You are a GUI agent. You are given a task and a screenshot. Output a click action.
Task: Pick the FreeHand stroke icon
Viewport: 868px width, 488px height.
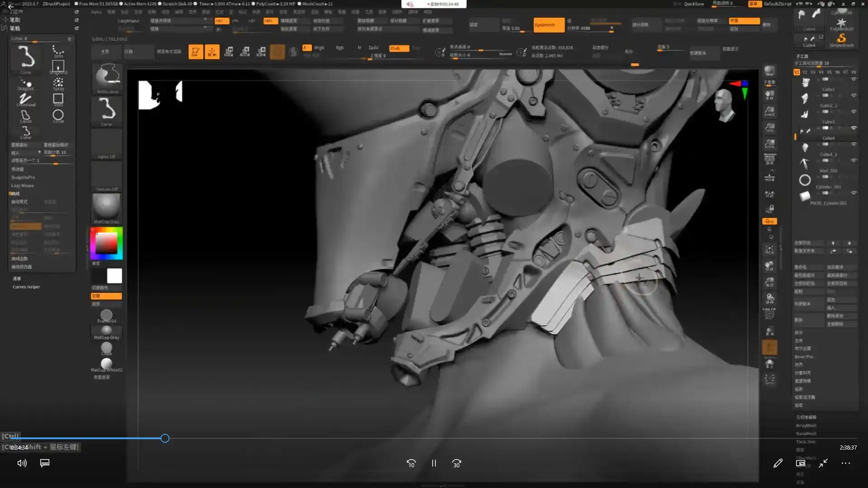pyautogui.click(x=25, y=99)
